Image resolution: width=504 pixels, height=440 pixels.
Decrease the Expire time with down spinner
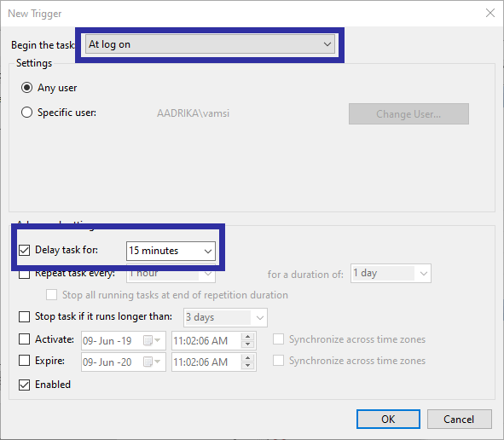click(x=247, y=366)
